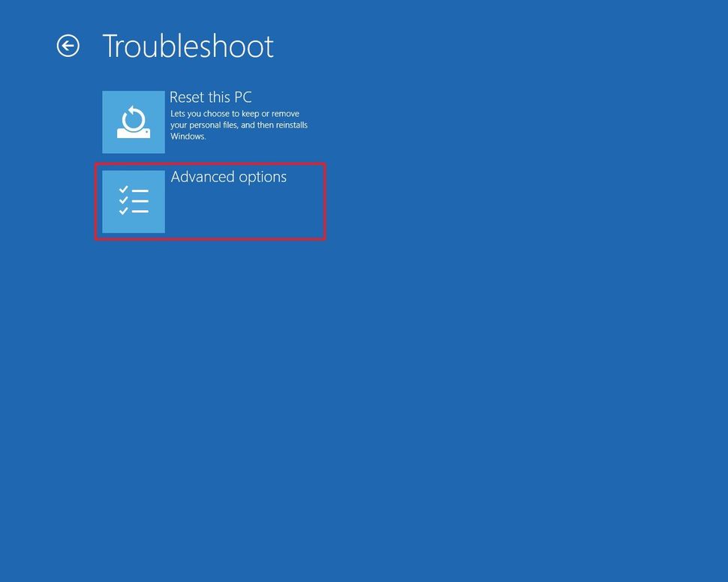This screenshot has width=728, height=582.
Task: Click the Troubleshoot title heading
Action: click(x=188, y=46)
